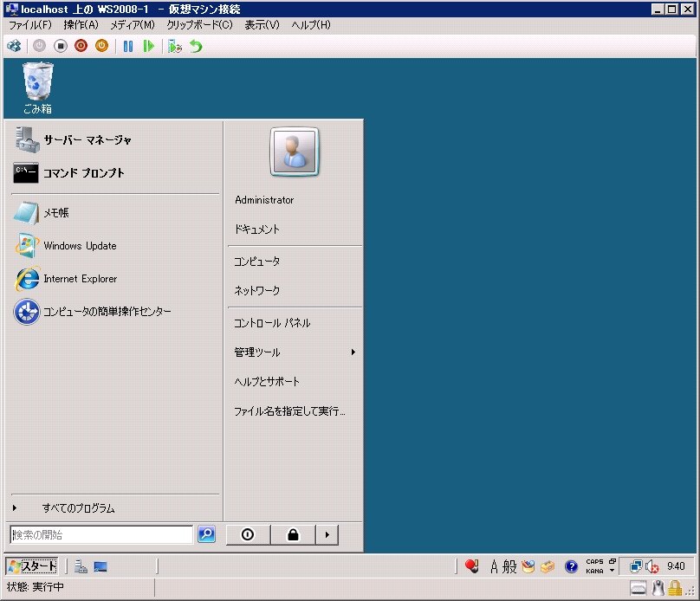Open IME tools box icon

pos(548,566)
